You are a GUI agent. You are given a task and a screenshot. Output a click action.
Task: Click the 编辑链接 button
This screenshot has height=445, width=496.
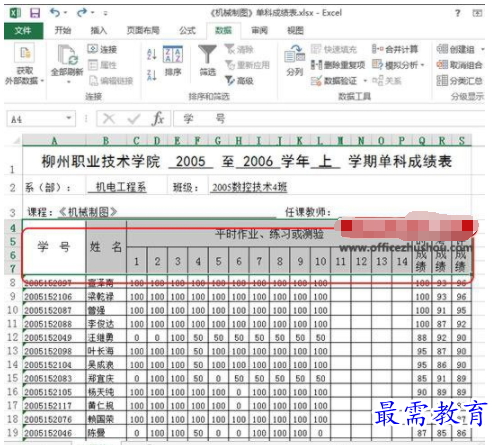[x=111, y=81]
